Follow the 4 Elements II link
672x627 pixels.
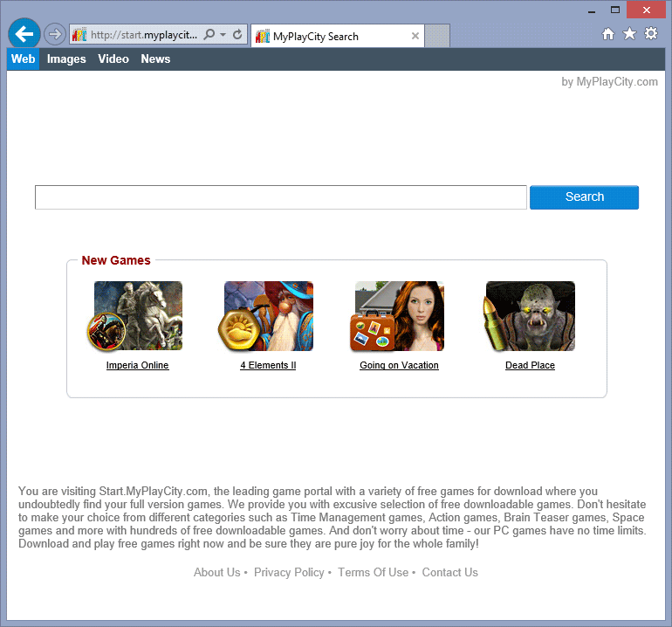coord(268,365)
